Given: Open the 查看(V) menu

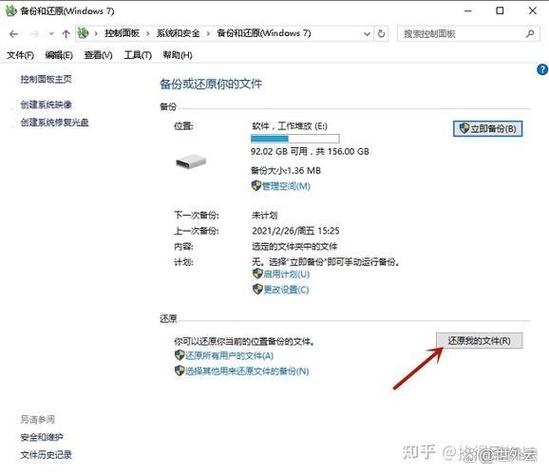Looking at the screenshot, I should (x=98, y=55).
